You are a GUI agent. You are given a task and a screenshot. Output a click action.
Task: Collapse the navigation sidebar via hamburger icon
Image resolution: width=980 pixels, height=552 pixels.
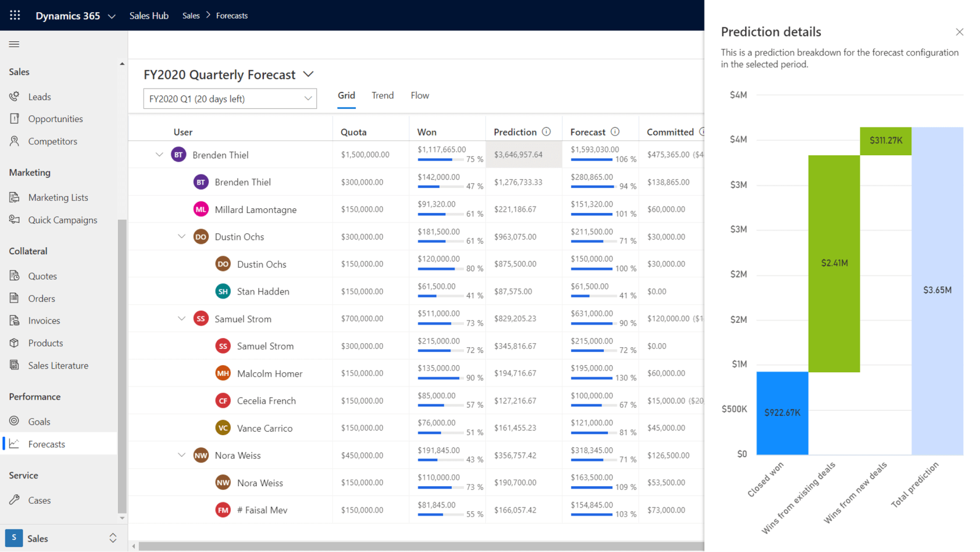pos(14,44)
